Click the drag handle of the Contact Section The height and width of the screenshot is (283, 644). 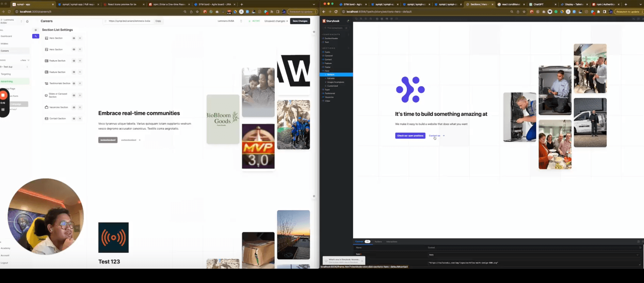[x=80, y=119]
